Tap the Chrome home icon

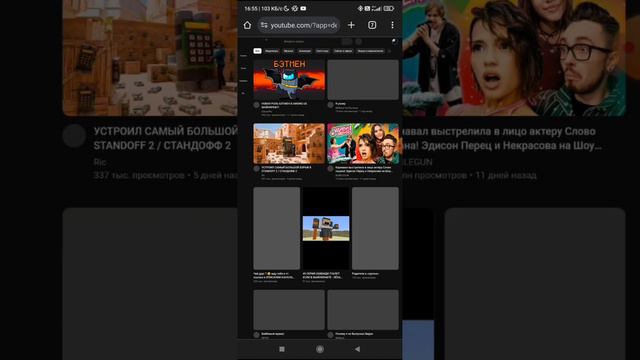click(x=247, y=25)
